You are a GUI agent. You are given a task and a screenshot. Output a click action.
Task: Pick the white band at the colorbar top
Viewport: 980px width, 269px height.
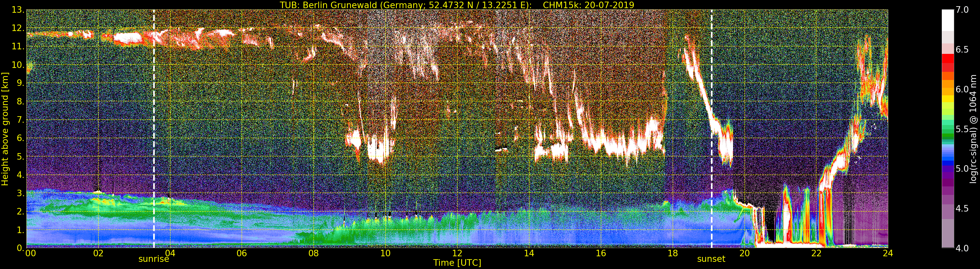948,20
